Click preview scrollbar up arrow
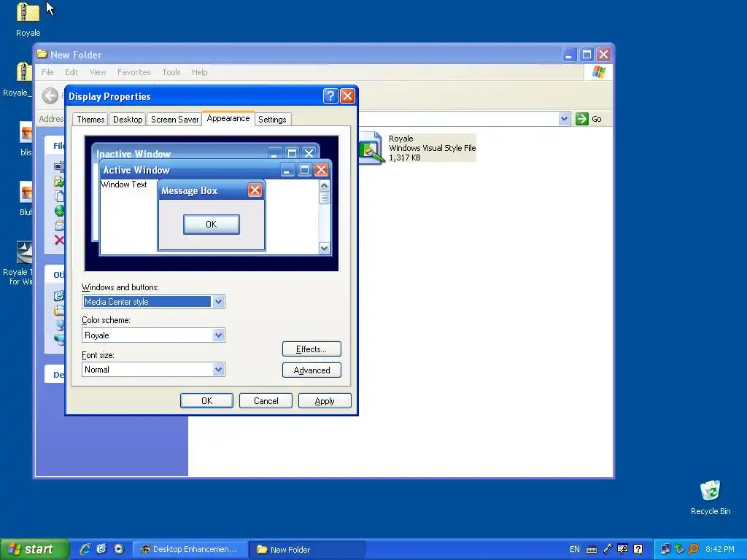 pyautogui.click(x=325, y=186)
